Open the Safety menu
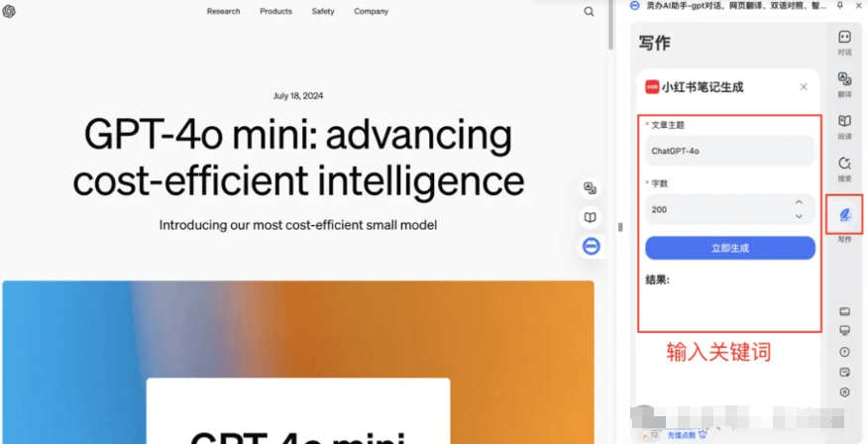 pos(323,11)
